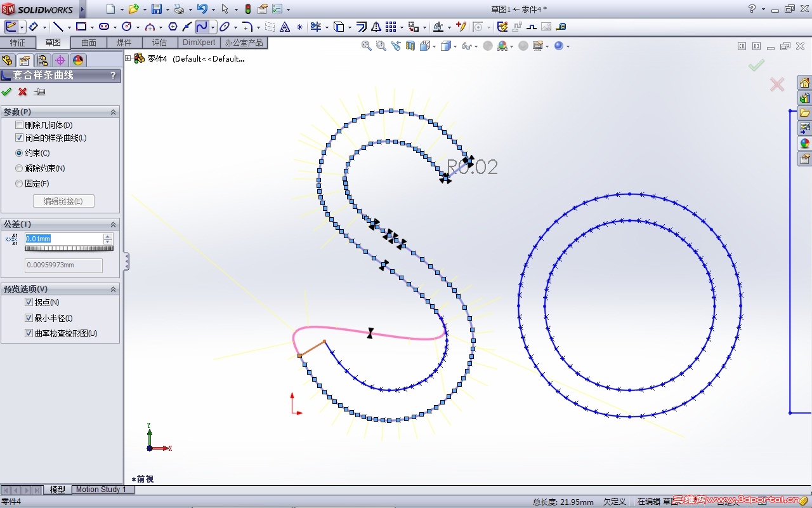
Task: Click the 编辑链接(E) button
Action: click(63, 201)
